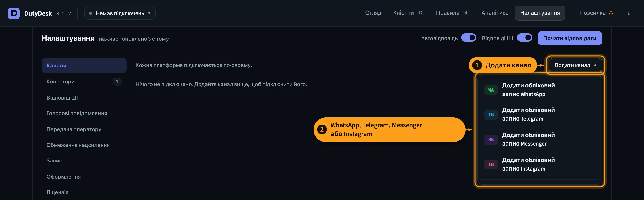Open the Розсилка warning triangle icon
Image resolution: width=644 pixels, height=200 pixels.
[611, 13]
